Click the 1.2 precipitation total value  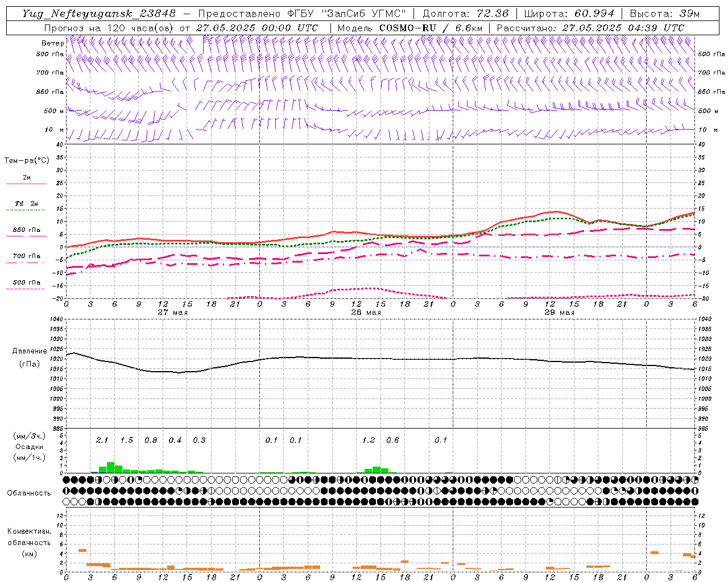click(x=369, y=440)
